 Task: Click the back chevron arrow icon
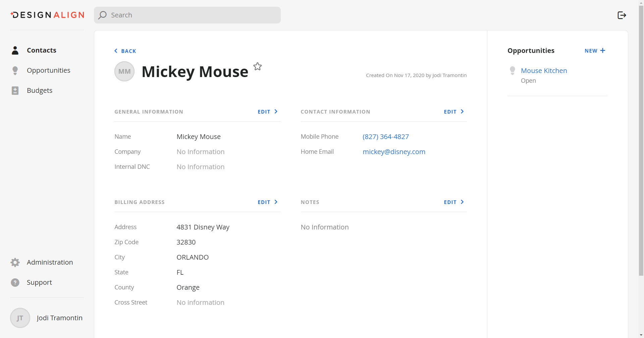[x=116, y=51]
